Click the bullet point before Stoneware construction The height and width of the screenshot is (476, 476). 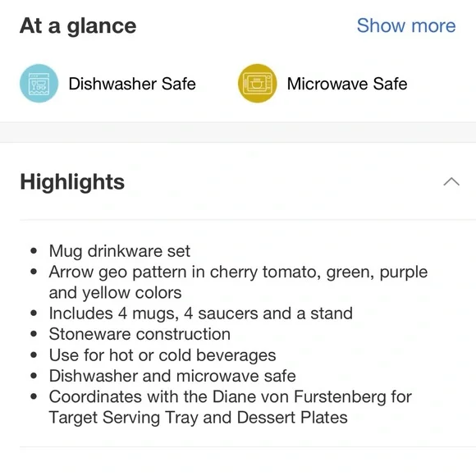point(34,334)
